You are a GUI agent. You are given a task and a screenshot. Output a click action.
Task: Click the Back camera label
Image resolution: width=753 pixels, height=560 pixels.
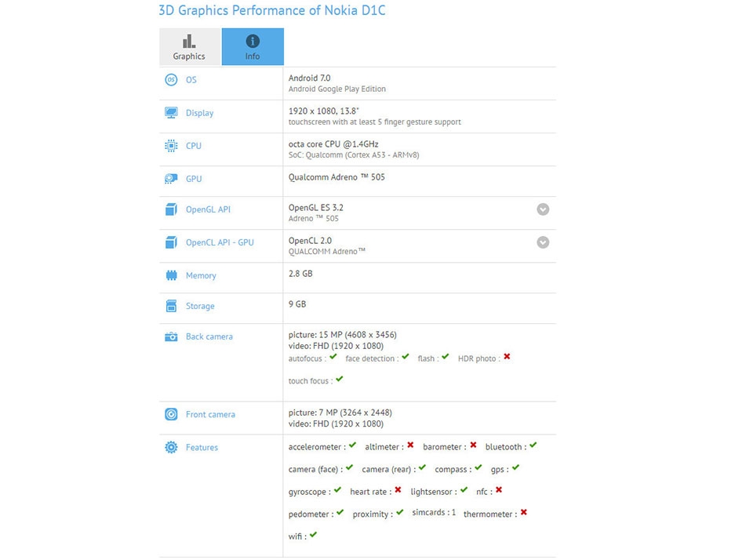[209, 336]
